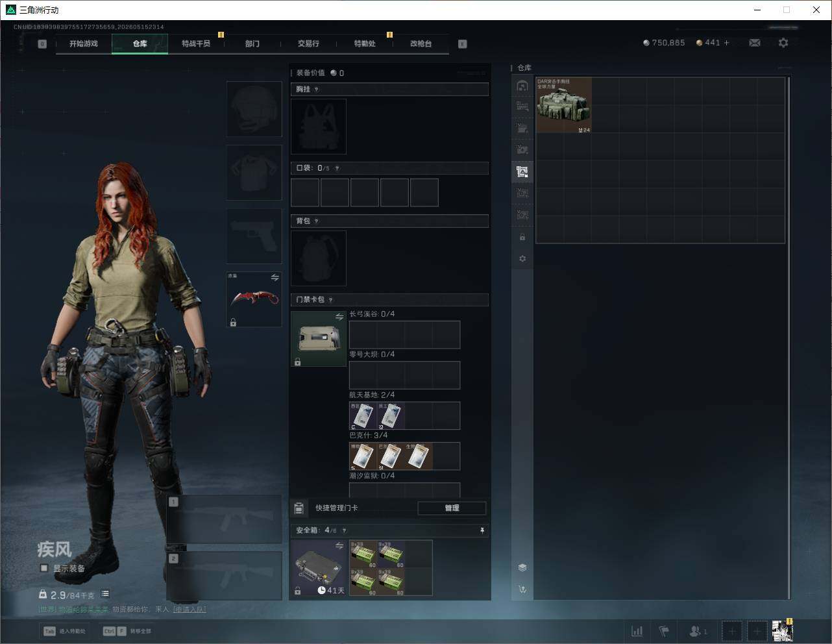Click the help icon beside 安全箱

[x=344, y=530]
